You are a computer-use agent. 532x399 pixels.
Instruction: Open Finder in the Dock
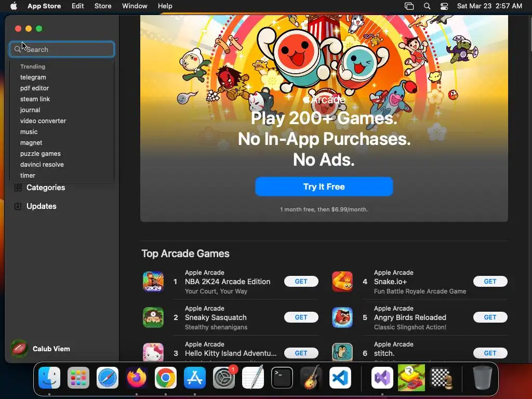pyautogui.click(x=49, y=378)
